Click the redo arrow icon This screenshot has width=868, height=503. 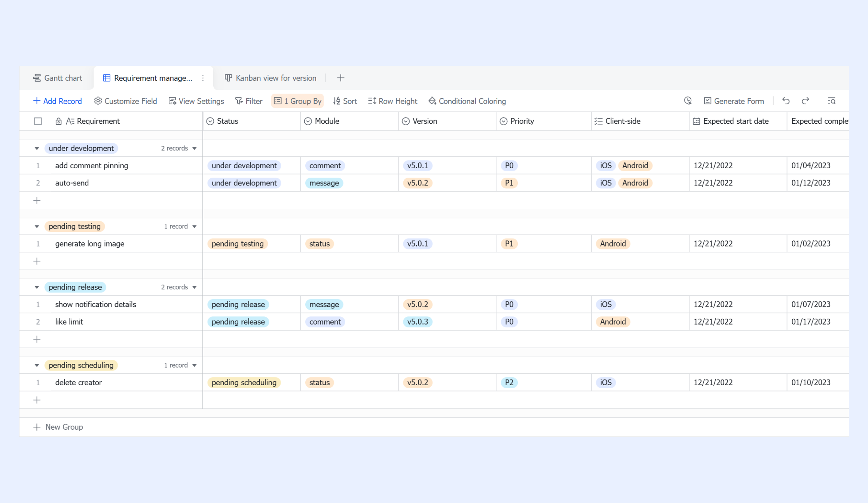pyautogui.click(x=806, y=101)
